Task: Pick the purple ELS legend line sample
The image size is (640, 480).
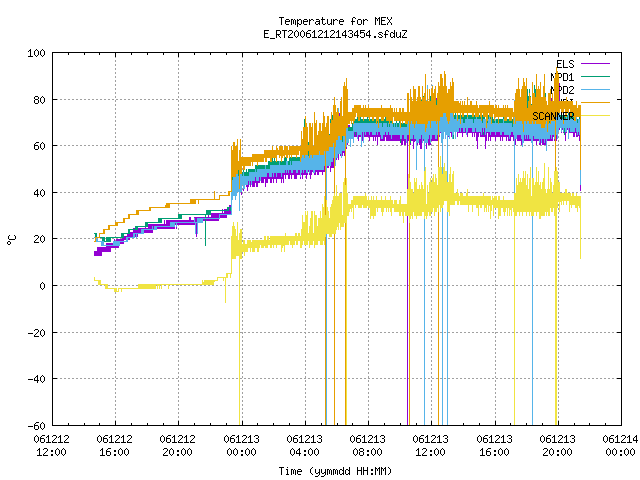Action: coord(595,64)
